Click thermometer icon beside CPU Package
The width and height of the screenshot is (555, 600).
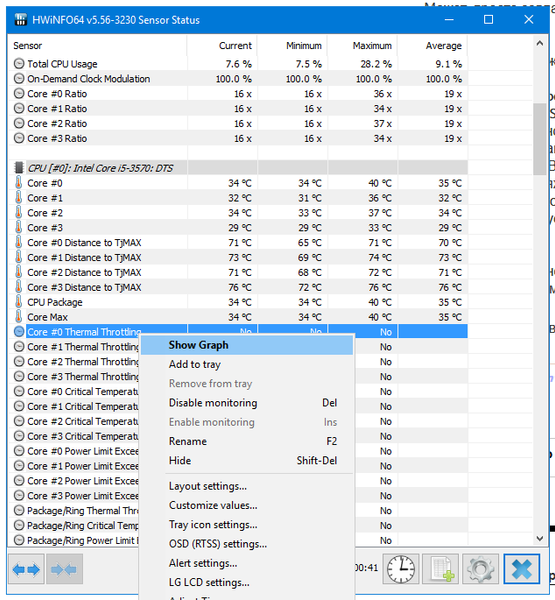(x=18, y=302)
